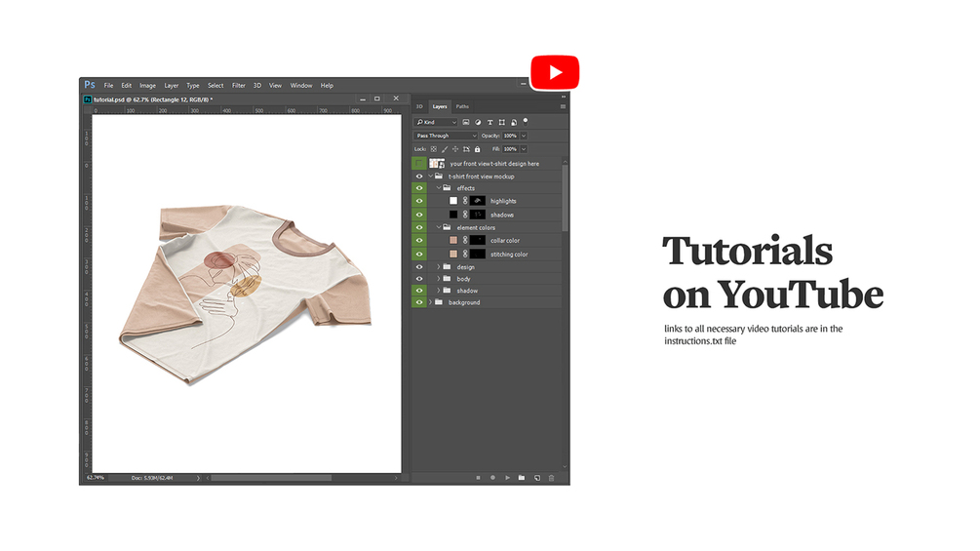980x551 pixels.
Task: Hide the stitching color layer
Action: (x=419, y=255)
